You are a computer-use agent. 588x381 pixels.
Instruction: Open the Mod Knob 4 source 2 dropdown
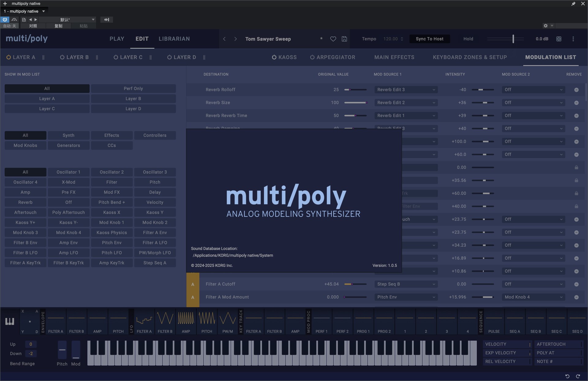[533, 297]
